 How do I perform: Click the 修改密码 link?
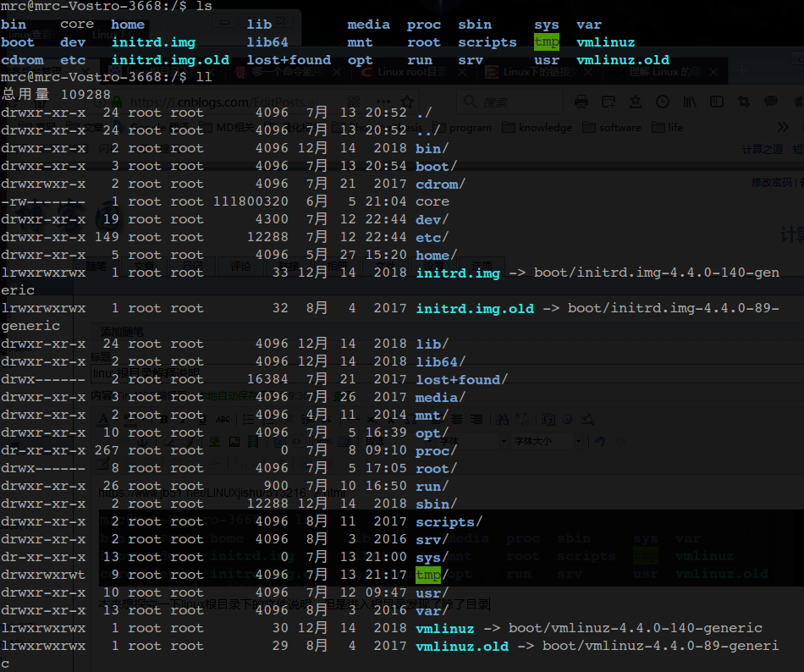[771, 182]
